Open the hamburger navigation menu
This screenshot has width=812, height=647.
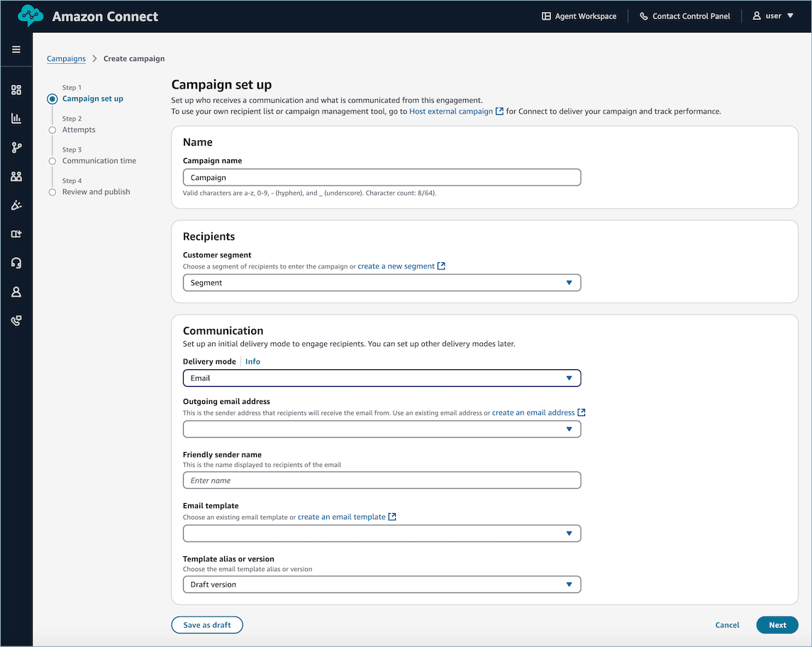[x=16, y=50]
